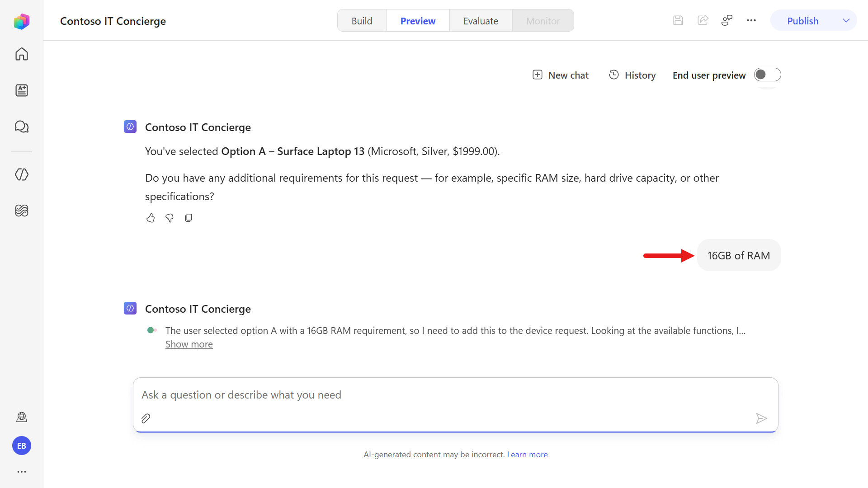The image size is (868, 488).
Task: Open the Home icon in sidebar
Action: 21,54
